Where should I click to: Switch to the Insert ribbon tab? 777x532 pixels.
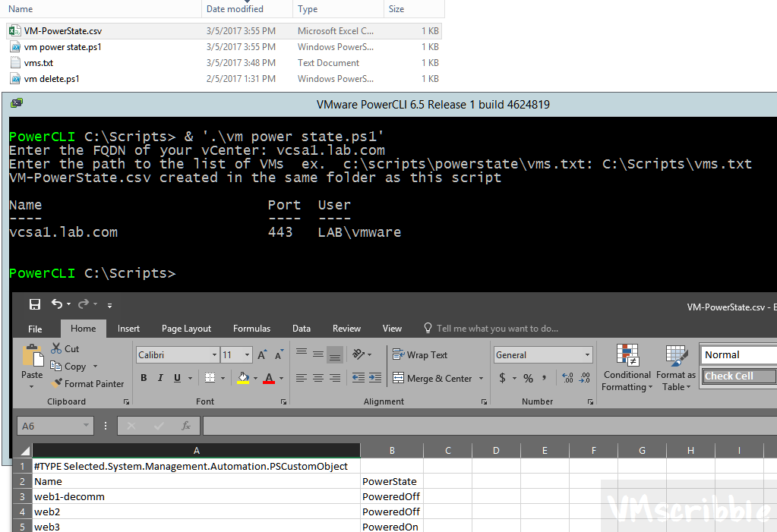tap(128, 329)
